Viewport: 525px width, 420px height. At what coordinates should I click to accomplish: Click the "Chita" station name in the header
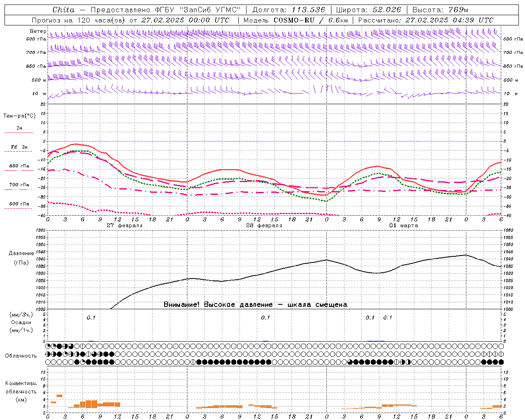[64, 10]
